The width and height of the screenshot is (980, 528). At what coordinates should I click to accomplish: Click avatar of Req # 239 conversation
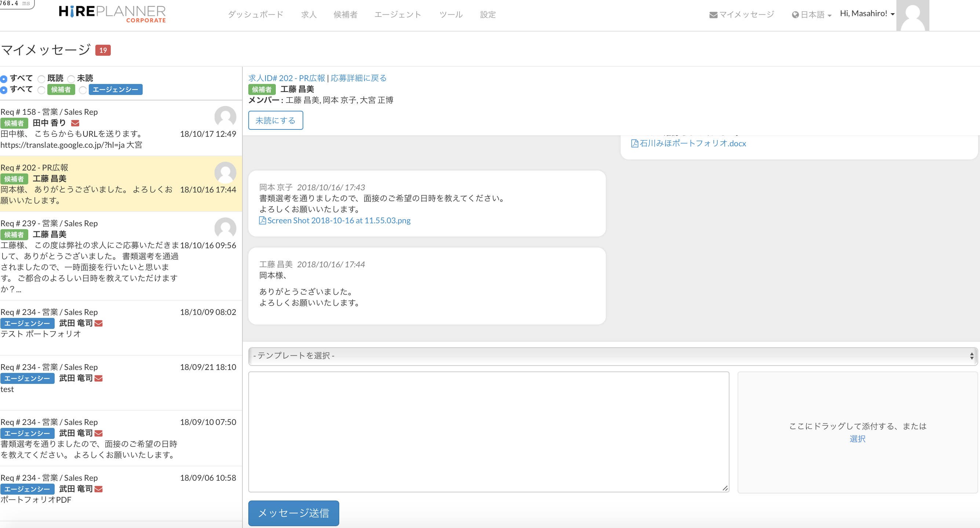(225, 228)
